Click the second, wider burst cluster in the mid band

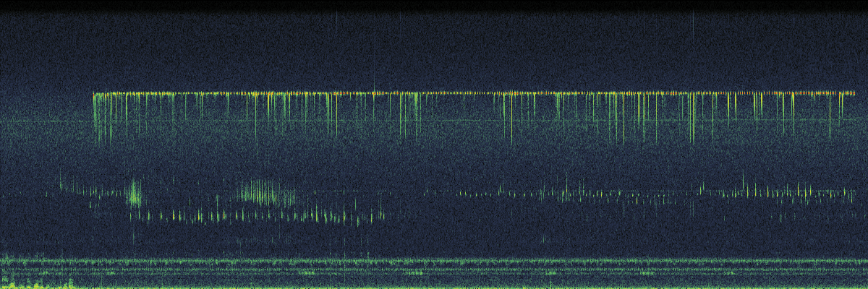coord(266,193)
